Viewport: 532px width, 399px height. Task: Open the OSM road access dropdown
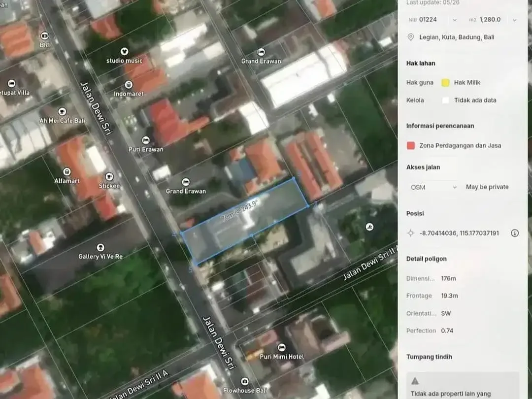click(x=433, y=187)
